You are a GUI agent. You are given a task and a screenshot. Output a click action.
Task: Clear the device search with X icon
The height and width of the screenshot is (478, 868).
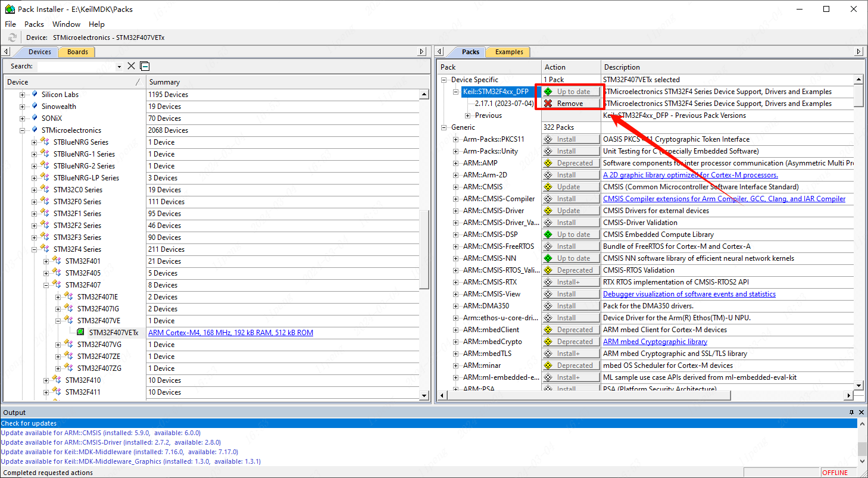132,66
